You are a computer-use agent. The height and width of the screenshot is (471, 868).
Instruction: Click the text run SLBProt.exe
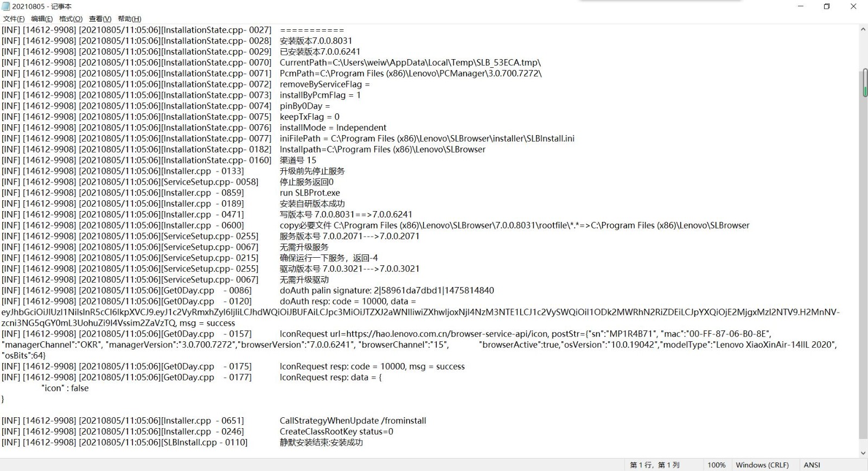pyautogui.click(x=310, y=193)
